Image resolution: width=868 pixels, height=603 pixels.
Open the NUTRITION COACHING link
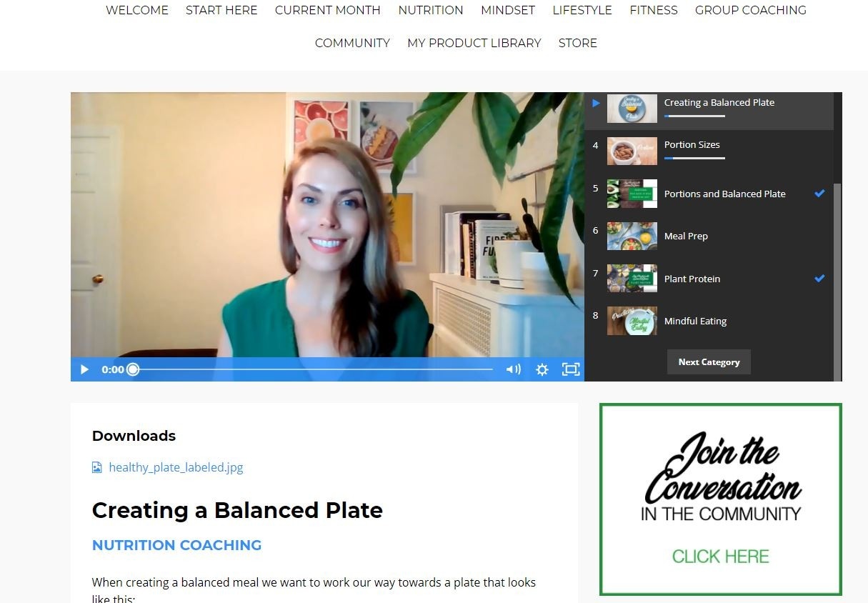coord(176,545)
